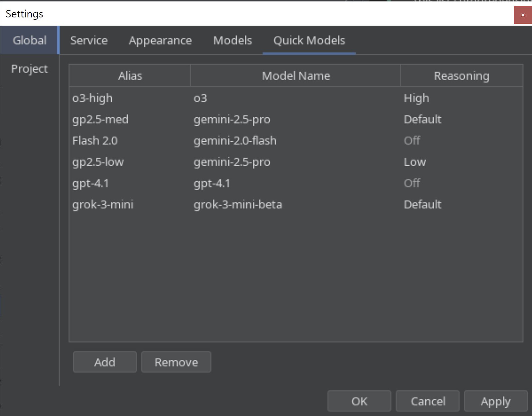This screenshot has height=416, width=532.
Task: Switch to the Models tab
Action: coord(232,40)
